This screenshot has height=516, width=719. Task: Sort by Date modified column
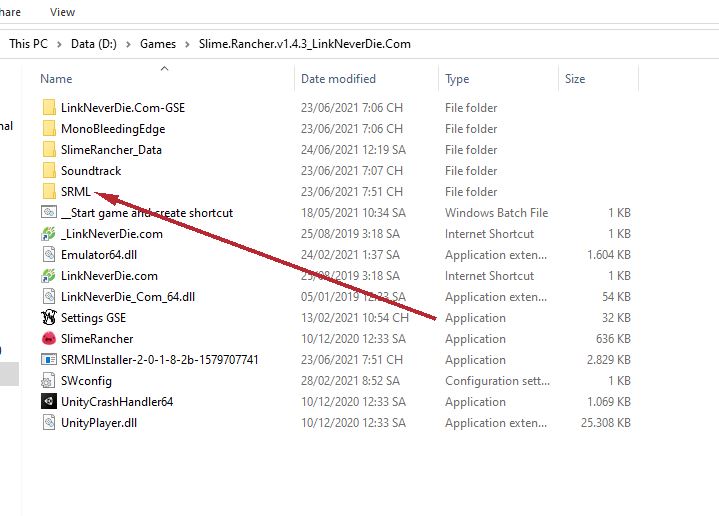[x=339, y=79]
